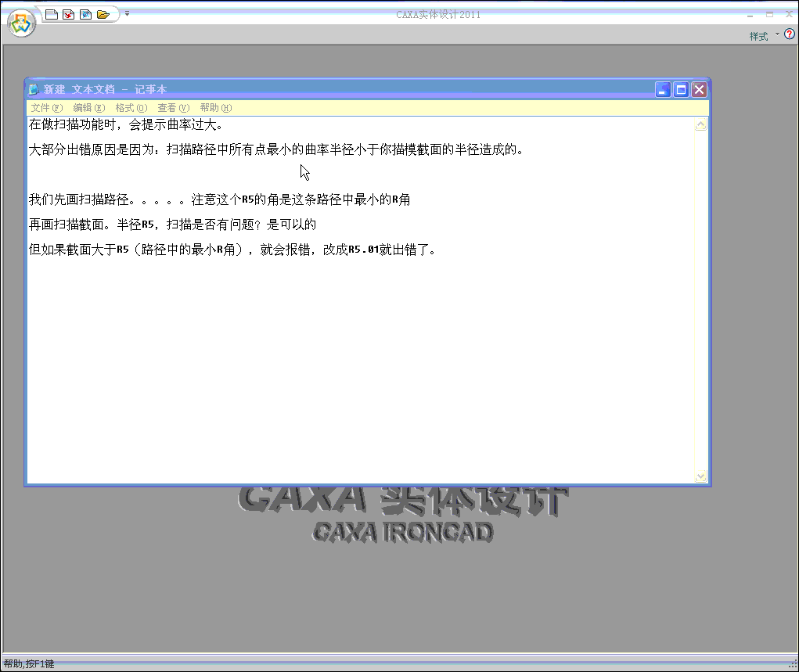Click the red help question mark icon
Screen dimensions: 799x672
pos(790,34)
